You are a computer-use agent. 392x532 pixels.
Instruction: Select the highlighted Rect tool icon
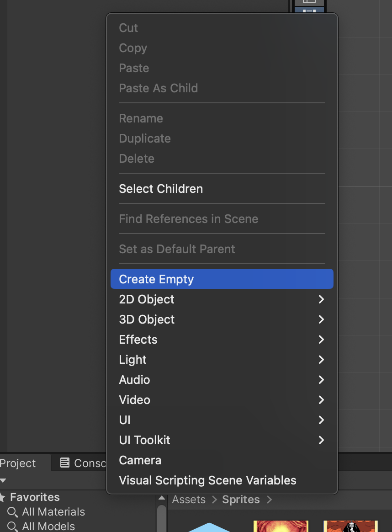click(309, 11)
